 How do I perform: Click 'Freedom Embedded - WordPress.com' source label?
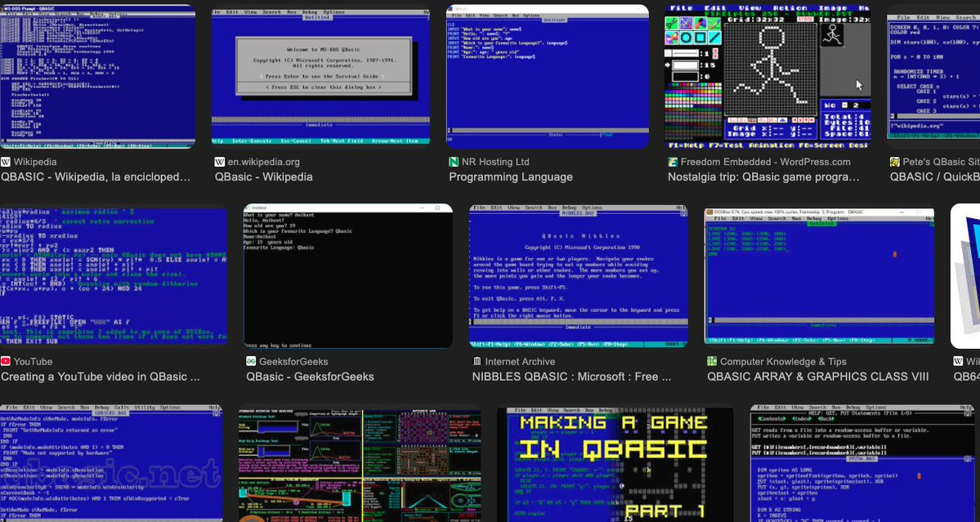pos(766,162)
